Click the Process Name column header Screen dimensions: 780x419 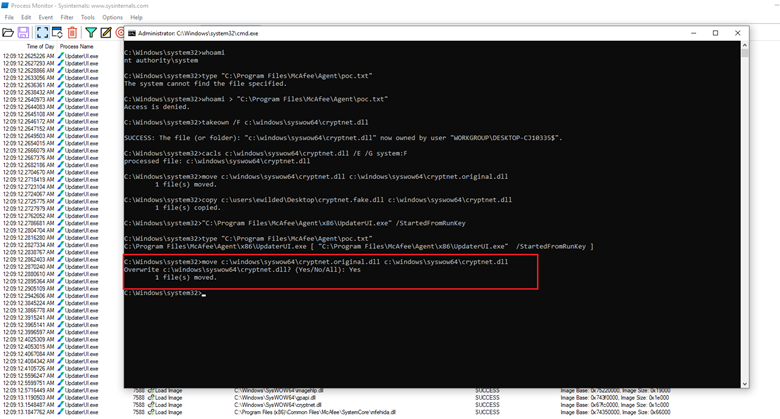78,46
